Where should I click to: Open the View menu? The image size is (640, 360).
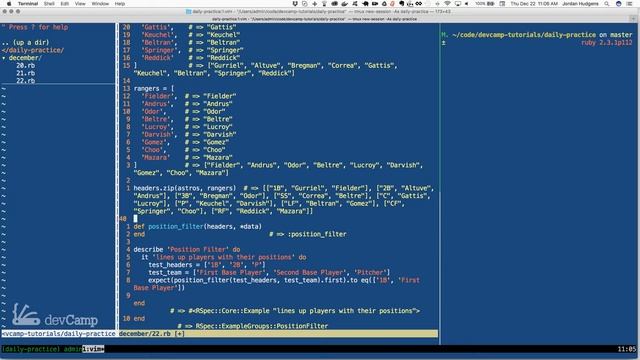80,4
